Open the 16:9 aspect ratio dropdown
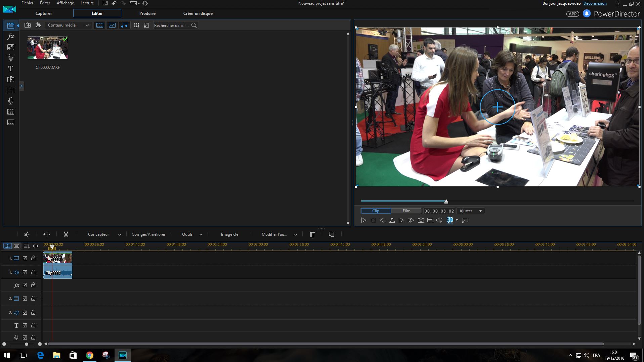Image resolution: width=644 pixels, height=362 pixels. click(x=135, y=3)
